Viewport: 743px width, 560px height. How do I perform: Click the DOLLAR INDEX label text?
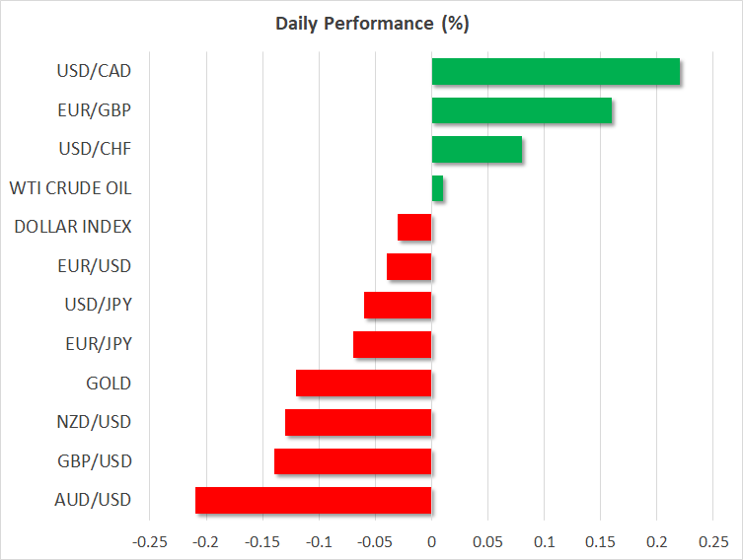click(x=73, y=227)
